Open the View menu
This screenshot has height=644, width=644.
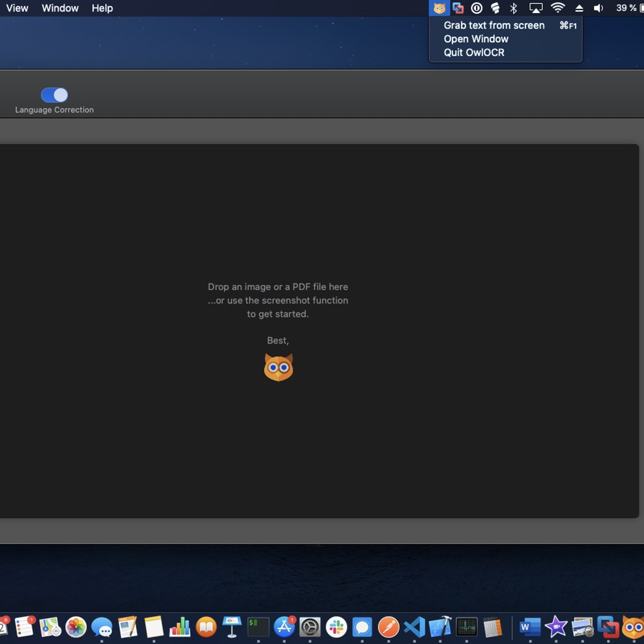click(17, 8)
